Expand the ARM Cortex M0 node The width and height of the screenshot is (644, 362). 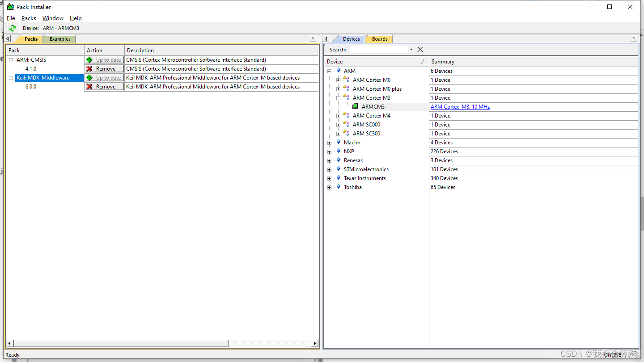pos(339,80)
